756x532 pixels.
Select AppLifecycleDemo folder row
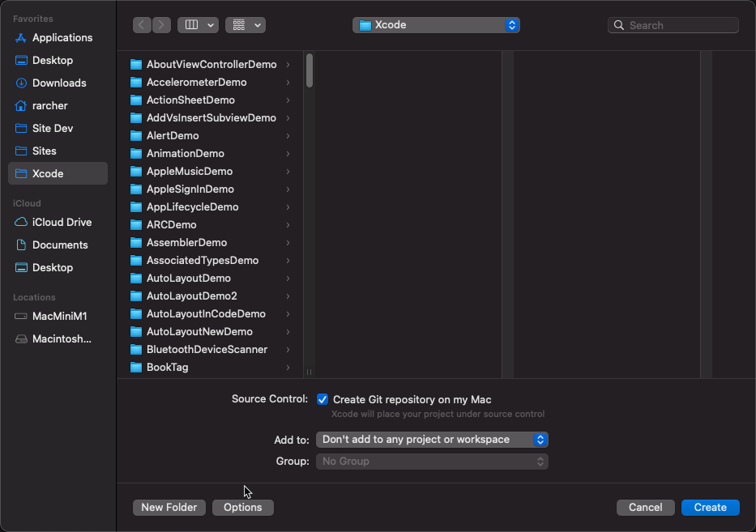pos(210,207)
